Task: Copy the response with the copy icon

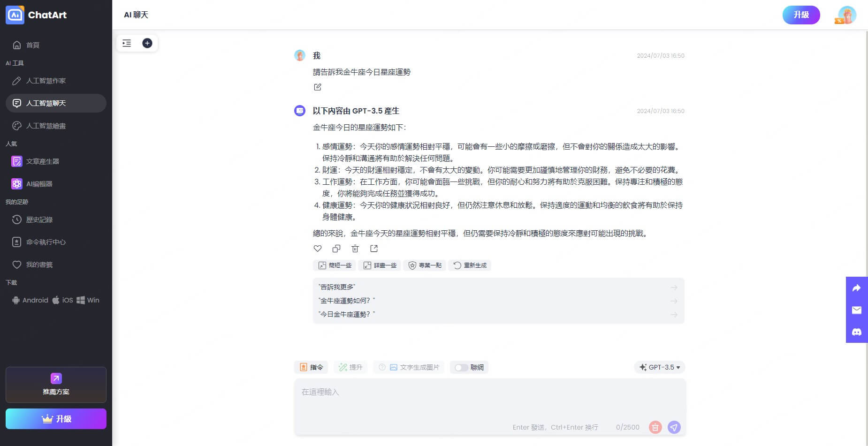Action: pos(336,249)
